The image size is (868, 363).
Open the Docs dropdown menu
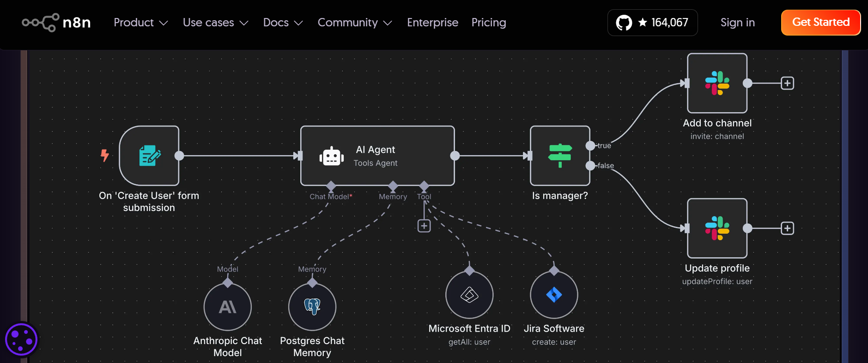(x=283, y=22)
